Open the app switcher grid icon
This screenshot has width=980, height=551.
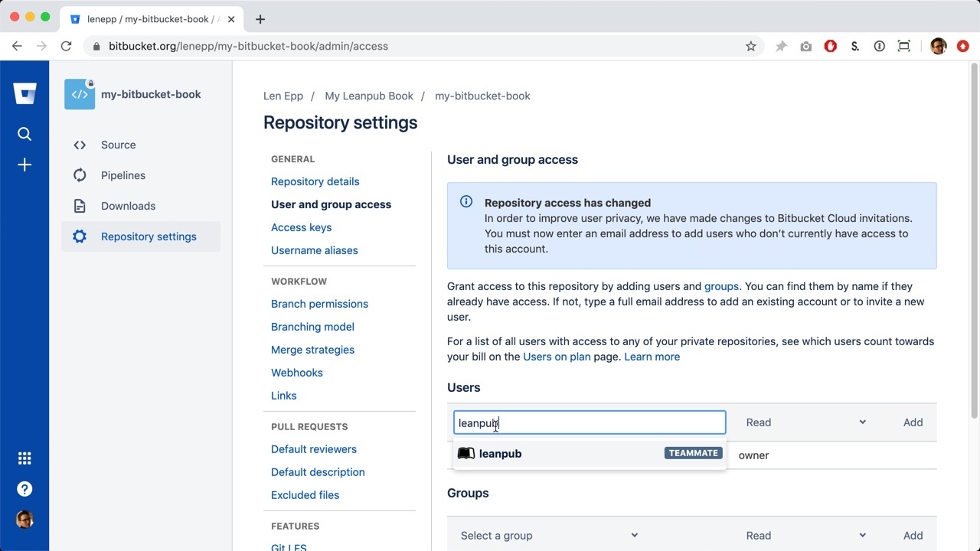[x=24, y=458]
